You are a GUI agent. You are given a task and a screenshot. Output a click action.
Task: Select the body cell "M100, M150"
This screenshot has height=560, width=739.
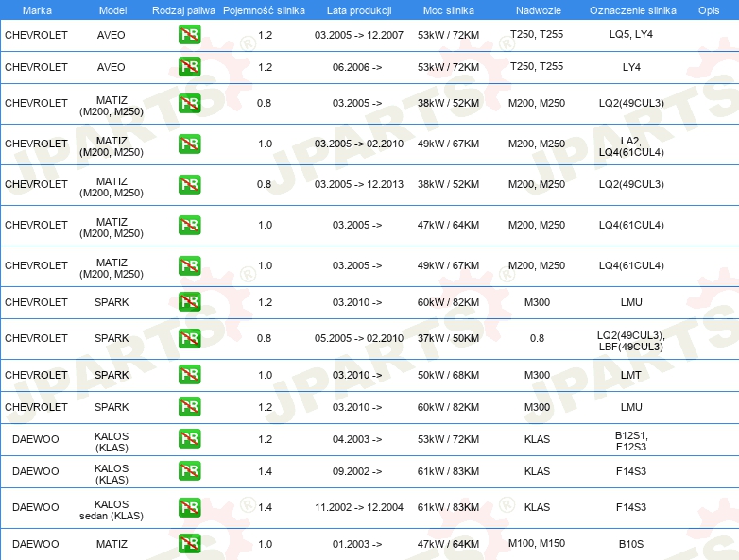click(x=537, y=543)
